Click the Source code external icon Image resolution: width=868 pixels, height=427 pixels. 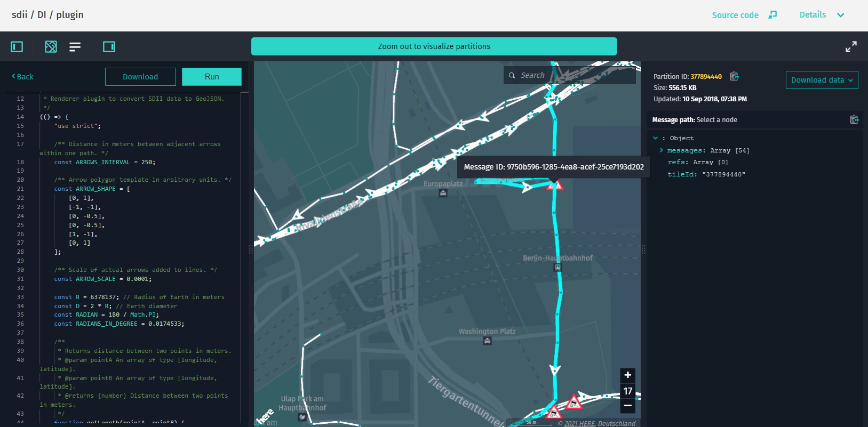[773, 15]
